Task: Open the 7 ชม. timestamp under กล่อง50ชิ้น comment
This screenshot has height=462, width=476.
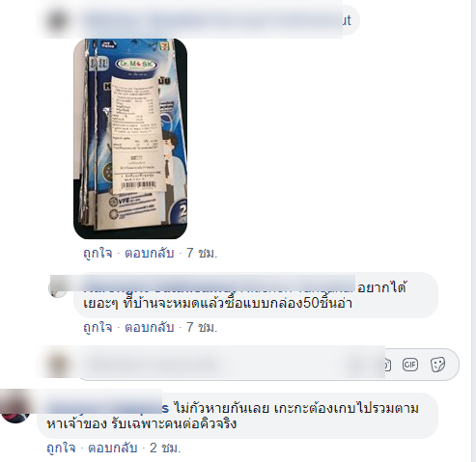Action: coord(202,328)
